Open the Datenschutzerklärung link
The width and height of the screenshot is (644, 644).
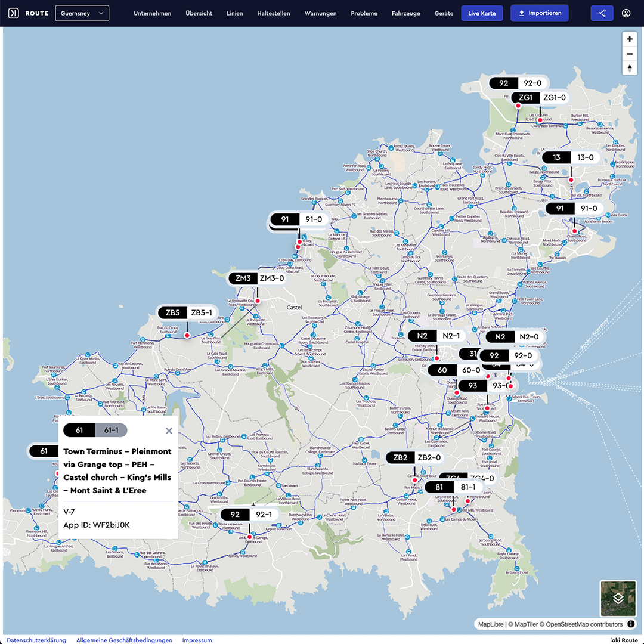click(x=36, y=640)
